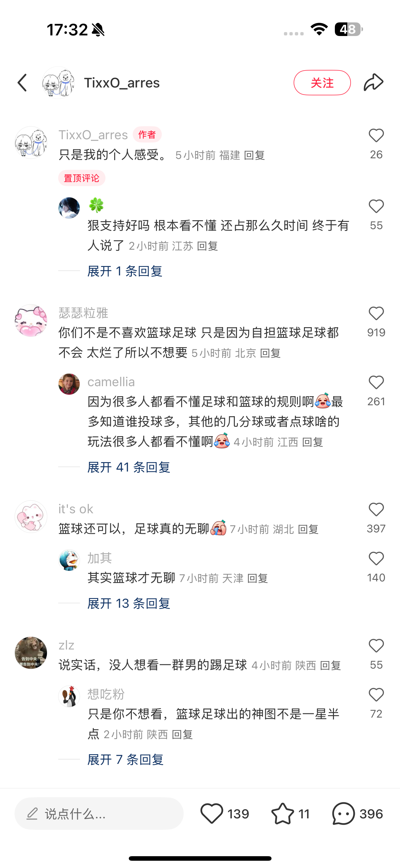Tap 瑟瑟粒雅's Hello Kitty avatar
The height and width of the screenshot is (868, 400).
coord(31,321)
